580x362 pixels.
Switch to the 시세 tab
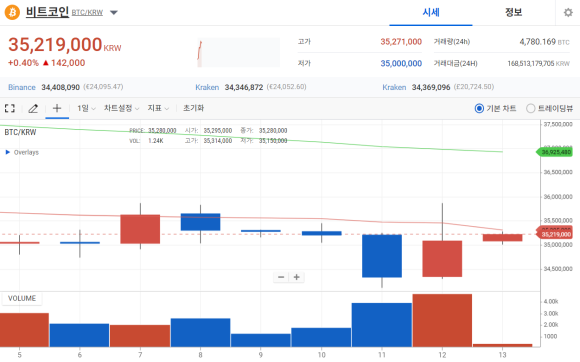[x=431, y=13]
